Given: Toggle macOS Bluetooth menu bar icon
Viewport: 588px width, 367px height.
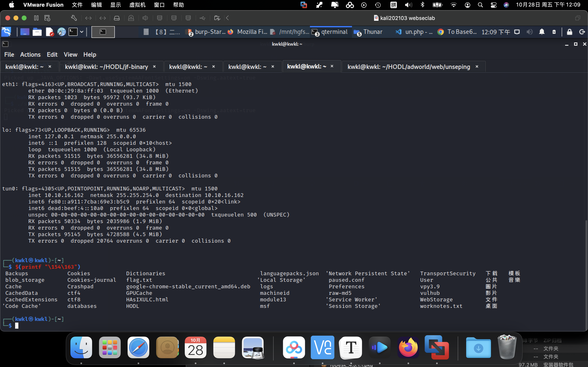Looking at the screenshot, I should [422, 5].
